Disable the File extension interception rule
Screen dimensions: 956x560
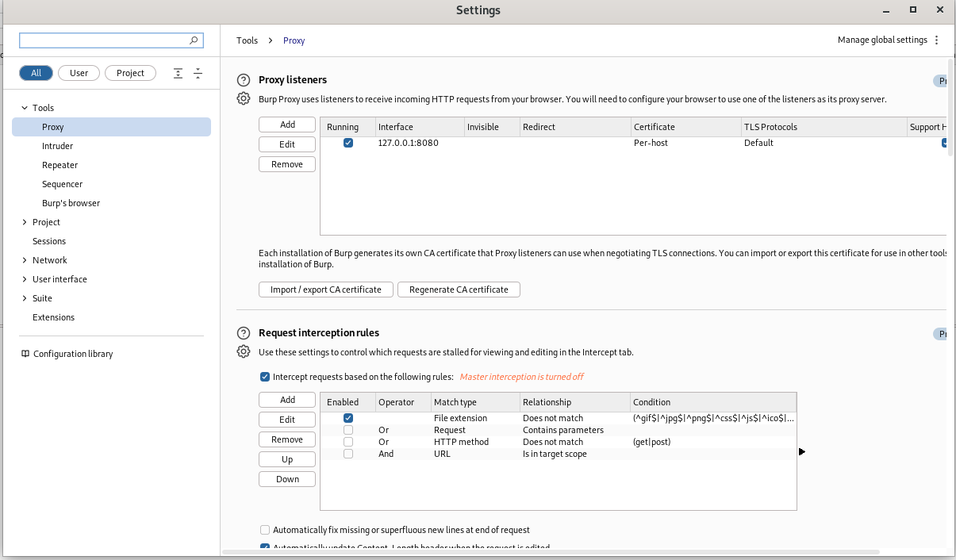[x=348, y=418]
